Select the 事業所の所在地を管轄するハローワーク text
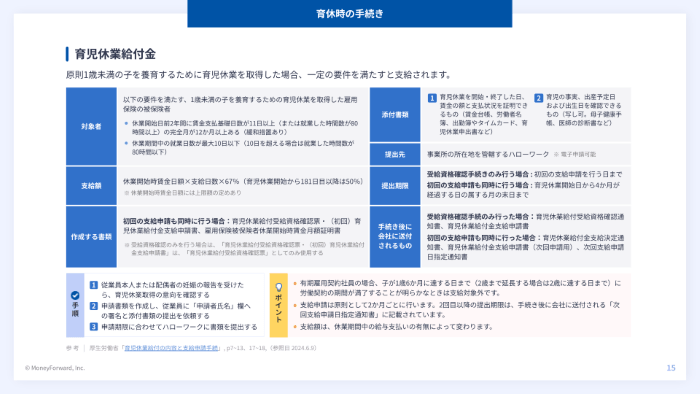This screenshot has height=394, width=700. click(488, 154)
